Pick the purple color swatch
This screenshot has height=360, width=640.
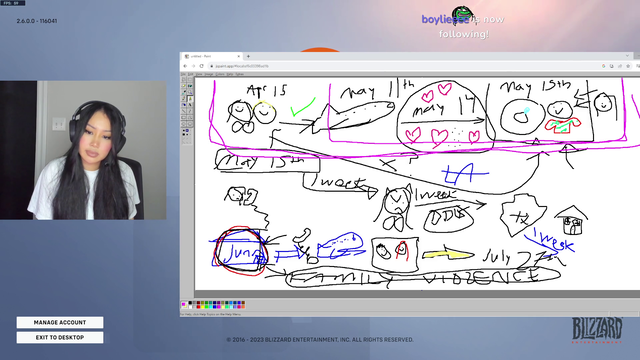(x=219, y=302)
